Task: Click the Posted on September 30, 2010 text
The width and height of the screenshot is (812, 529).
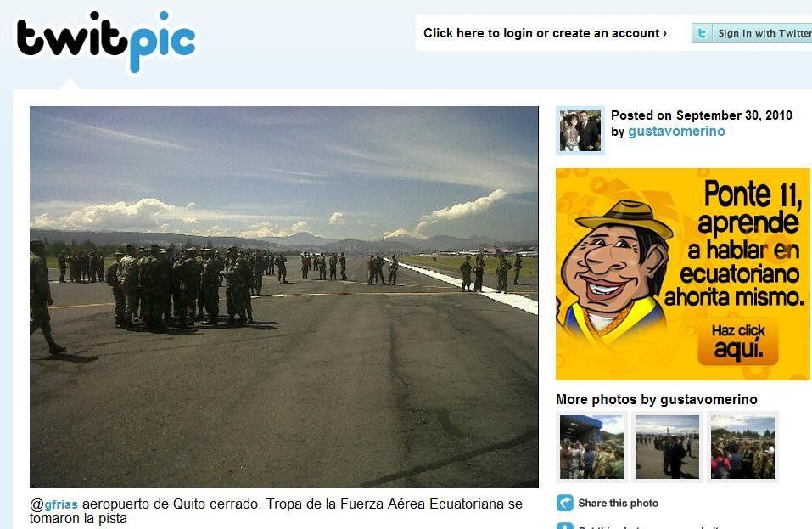Action: 701,115
